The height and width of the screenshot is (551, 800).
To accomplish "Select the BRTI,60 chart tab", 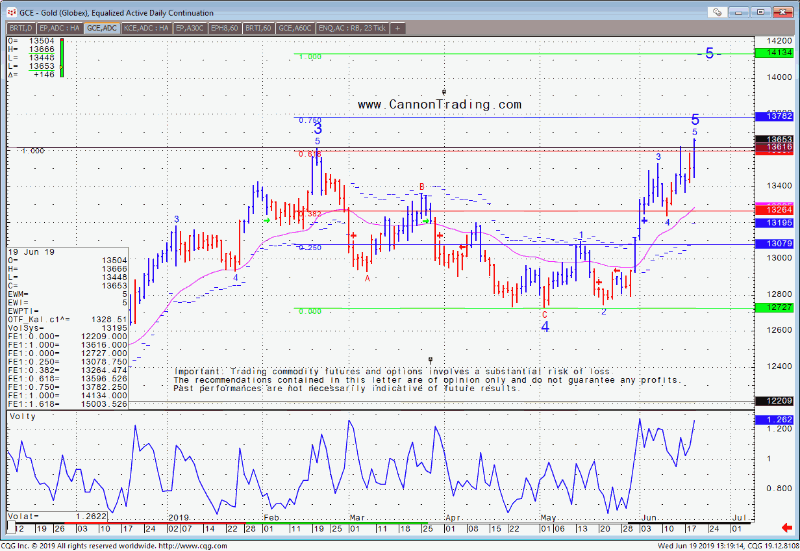I will pyautogui.click(x=258, y=29).
